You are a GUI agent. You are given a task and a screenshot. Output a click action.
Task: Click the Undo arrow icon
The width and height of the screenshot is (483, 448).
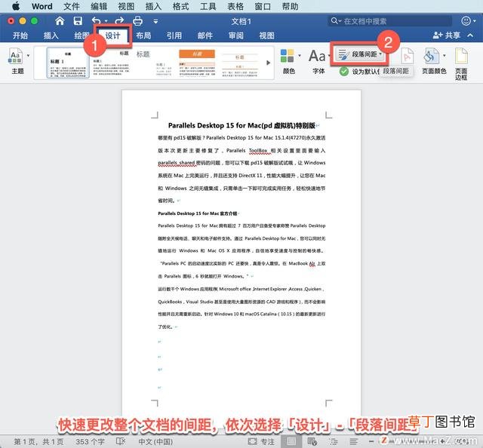[x=97, y=21]
